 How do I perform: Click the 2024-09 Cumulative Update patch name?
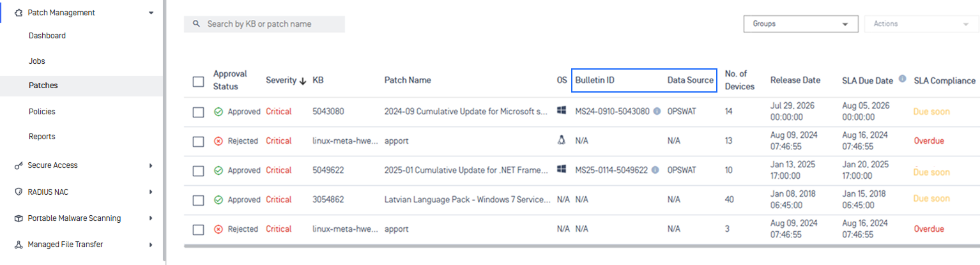(x=466, y=111)
